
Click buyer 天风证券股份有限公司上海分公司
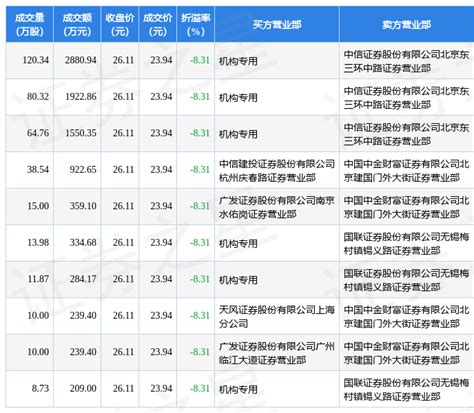point(277,317)
